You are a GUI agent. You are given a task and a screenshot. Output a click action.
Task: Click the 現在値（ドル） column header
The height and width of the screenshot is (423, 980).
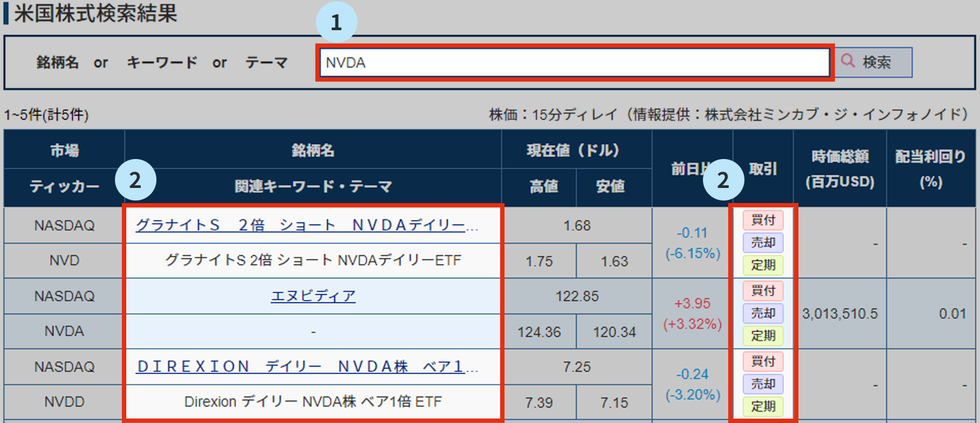tap(577, 150)
